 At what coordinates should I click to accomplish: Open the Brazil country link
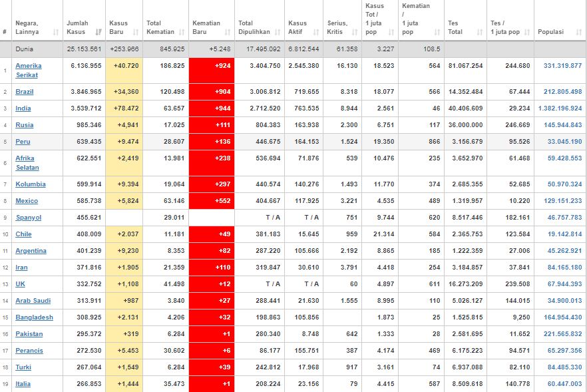tap(25, 92)
